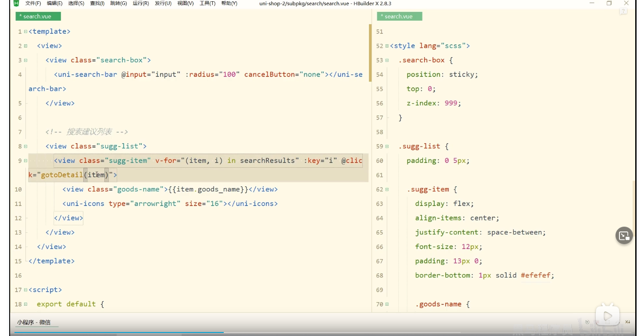Fold the search-box view at line 3
Image resolution: width=644 pixels, height=336 pixels.
[25, 60]
